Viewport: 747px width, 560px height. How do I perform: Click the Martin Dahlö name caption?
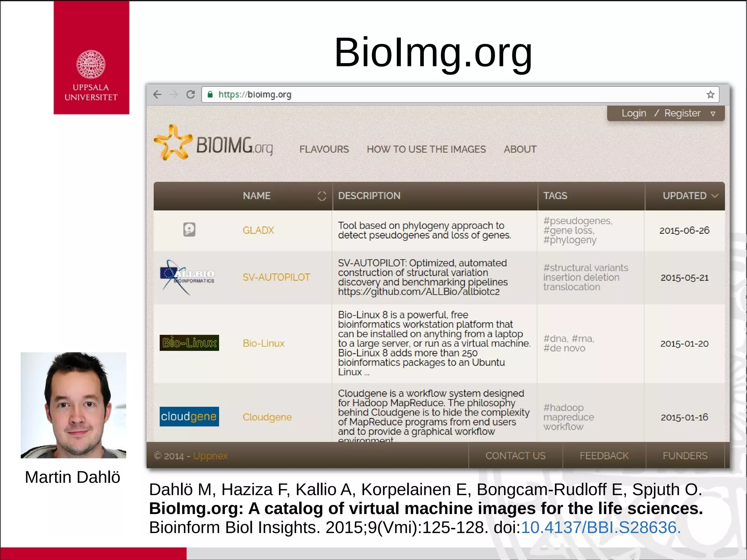click(72, 477)
